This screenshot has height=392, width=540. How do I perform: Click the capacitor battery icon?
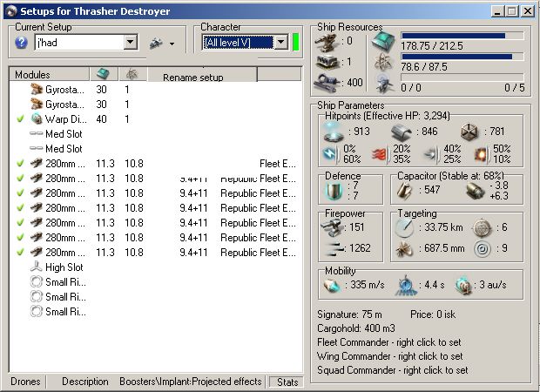click(x=406, y=189)
